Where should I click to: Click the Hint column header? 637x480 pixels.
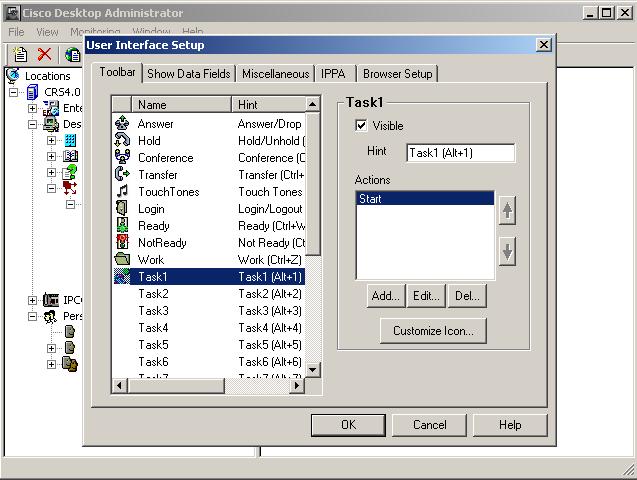[x=269, y=104]
